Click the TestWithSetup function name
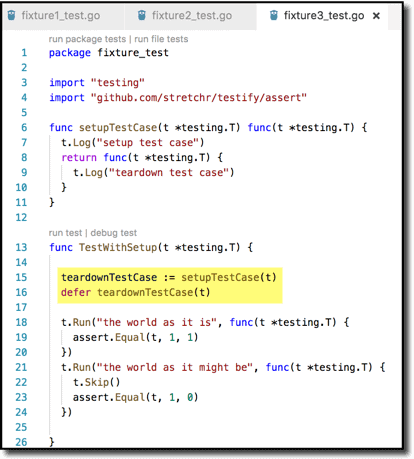 118,248
